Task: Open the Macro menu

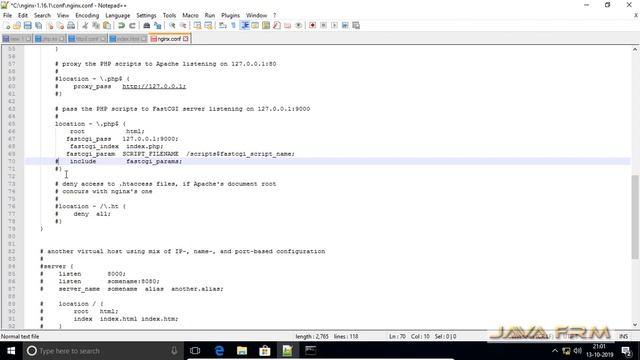Action: tap(190, 16)
